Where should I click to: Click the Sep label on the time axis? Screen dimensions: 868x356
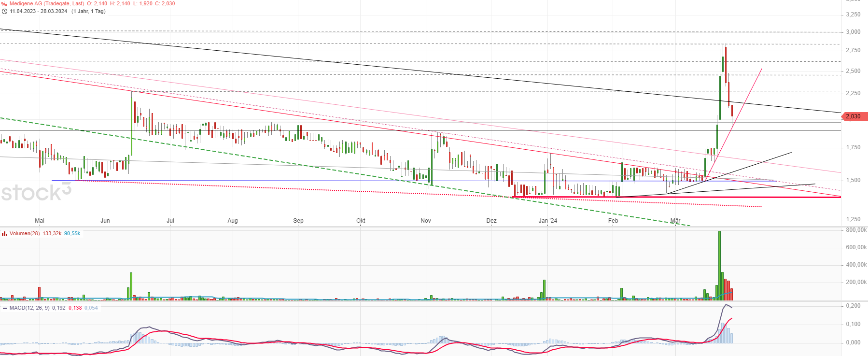[298, 221]
